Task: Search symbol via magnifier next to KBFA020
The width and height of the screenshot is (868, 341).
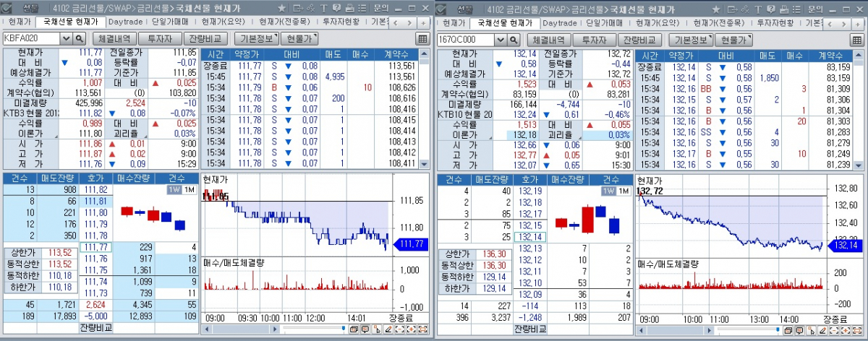Action: click(x=80, y=39)
